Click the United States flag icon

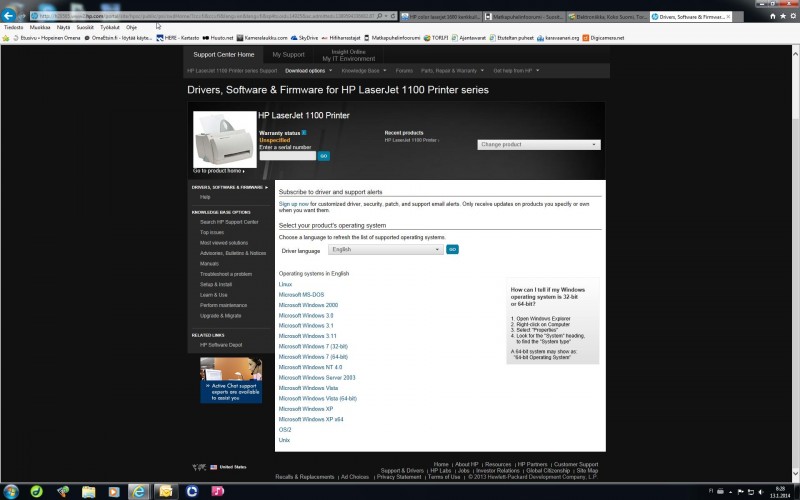tap(212, 467)
